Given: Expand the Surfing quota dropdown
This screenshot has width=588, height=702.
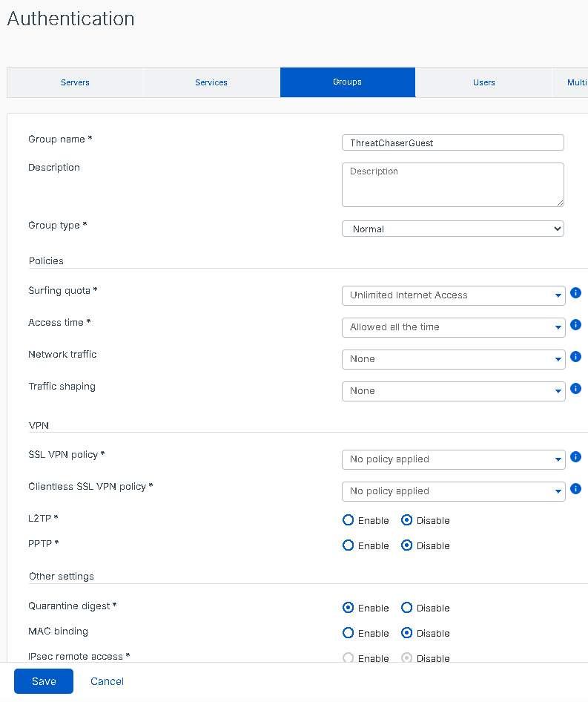Looking at the screenshot, I should point(452,295).
